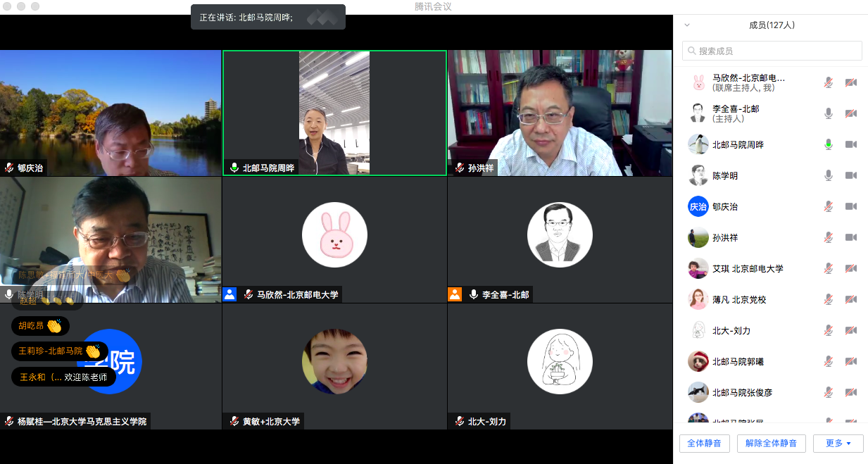Click muted microphone icon for 北邮马院郭曦

(829, 361)
